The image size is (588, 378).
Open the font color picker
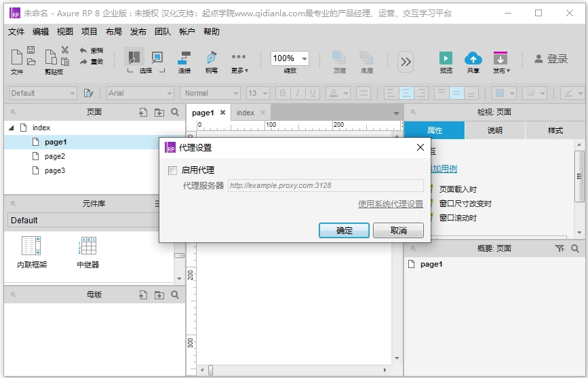tap(338, 93)
